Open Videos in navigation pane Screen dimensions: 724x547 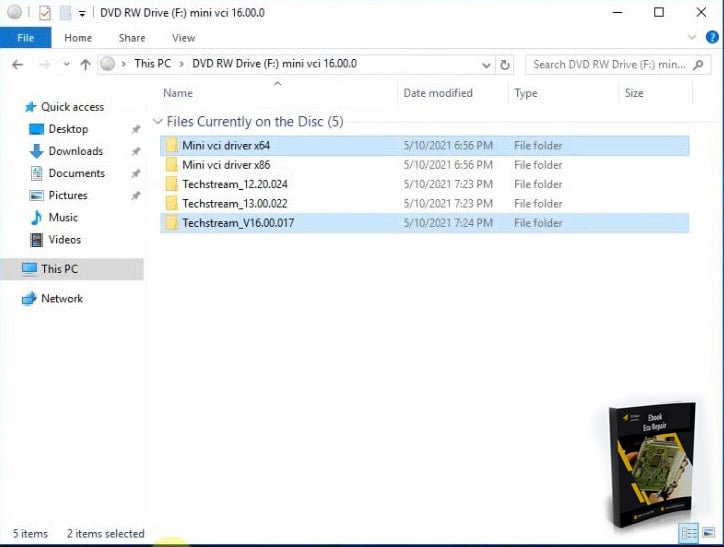[55, 240]
